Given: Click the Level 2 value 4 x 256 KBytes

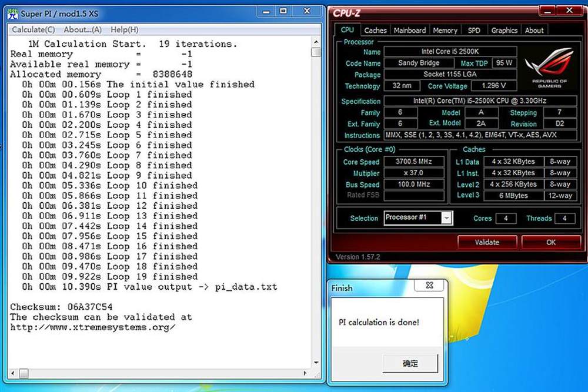Looking at the screenshot, I should coord(513,185).
